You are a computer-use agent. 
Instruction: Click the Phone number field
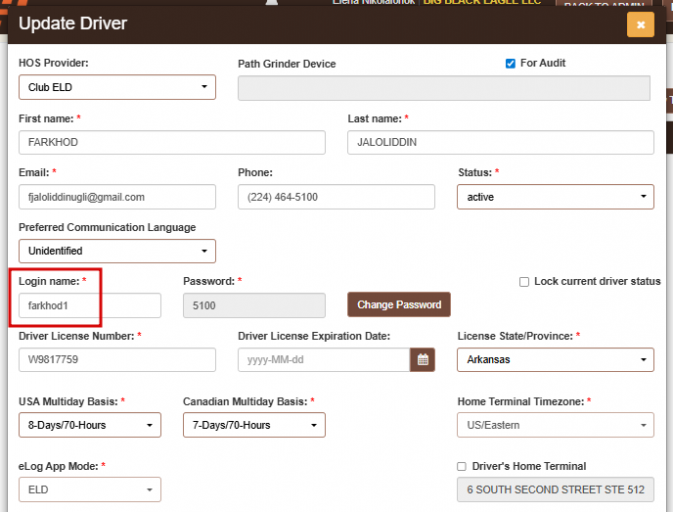[x=336, y=197]
